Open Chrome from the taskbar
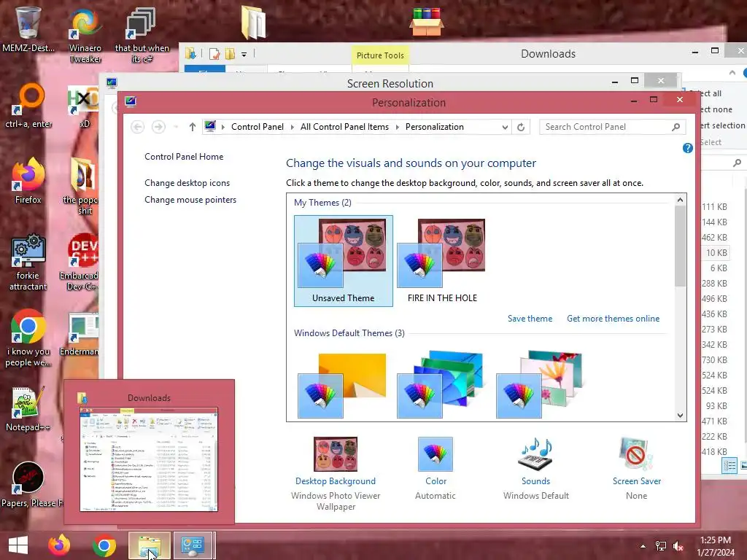This screenshot has height=560, width=747. tap(104, 545)
